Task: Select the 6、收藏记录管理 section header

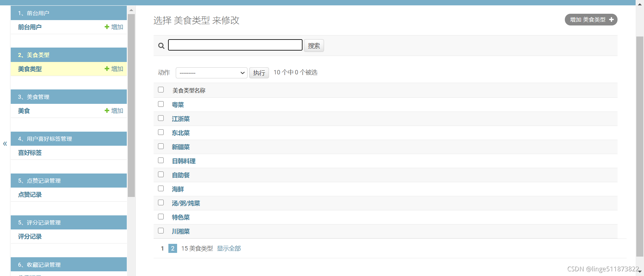Action: (x=69, y=265)
